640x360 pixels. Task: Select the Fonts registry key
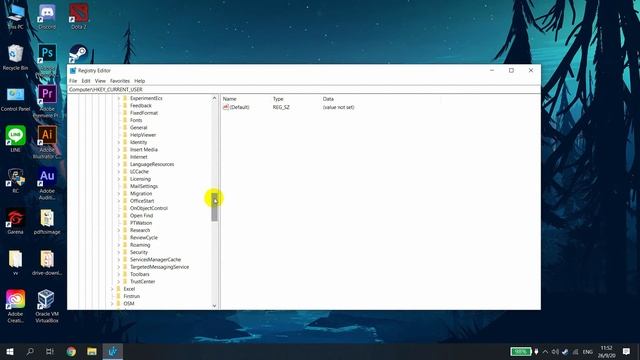tap(136, 120)
